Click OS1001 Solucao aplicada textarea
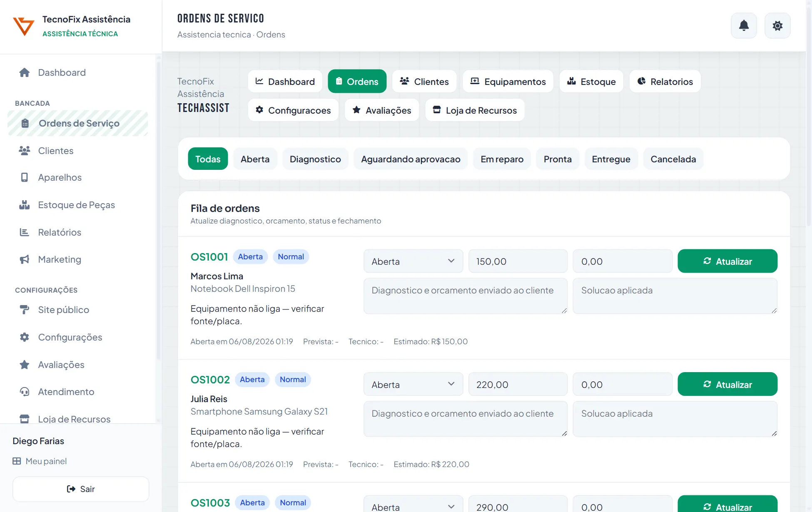812x512 pixels. (675, 296)
